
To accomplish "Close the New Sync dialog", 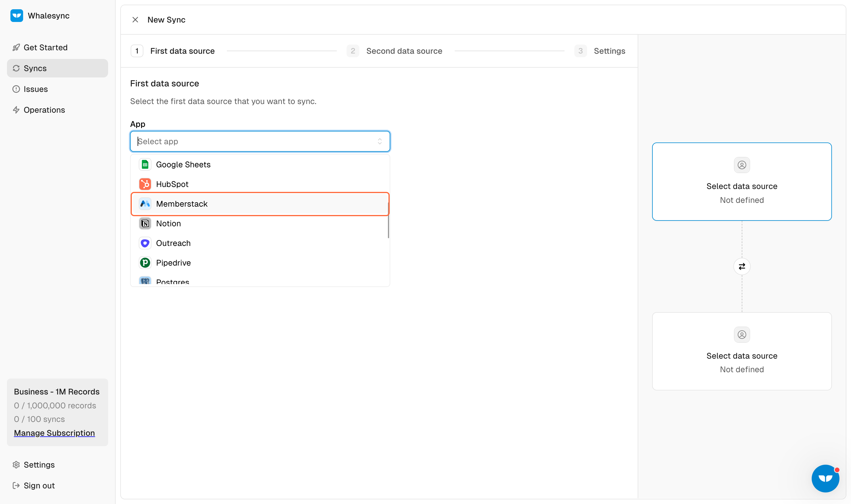I will click(x=135, y=20).
